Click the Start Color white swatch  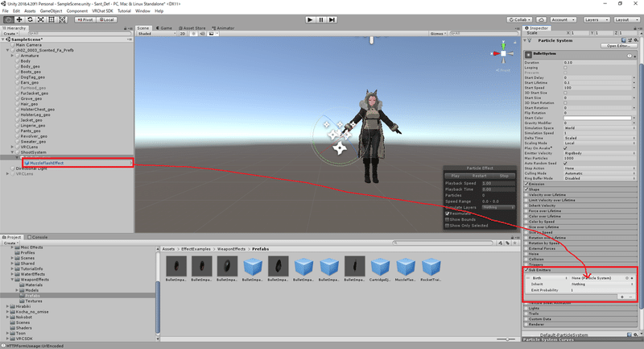coord(597,118)
